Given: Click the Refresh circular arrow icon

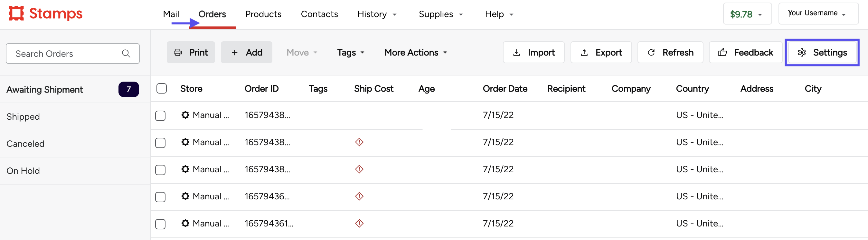Looking at the screenshot, I should click(x=651, y=52).
